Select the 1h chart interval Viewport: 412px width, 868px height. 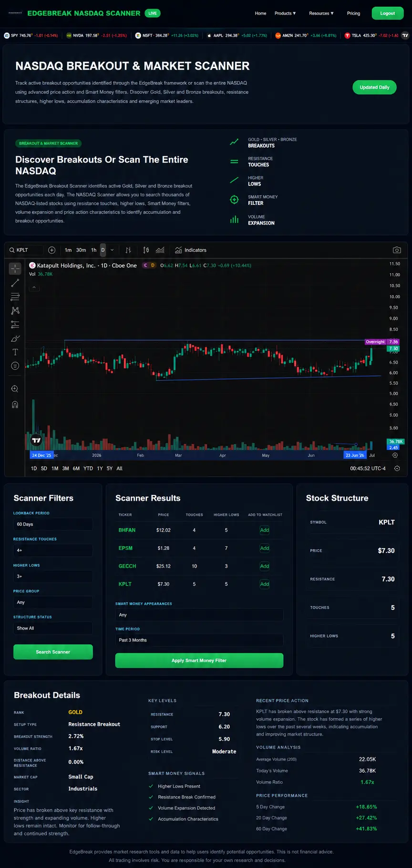(x=94, y=250)
